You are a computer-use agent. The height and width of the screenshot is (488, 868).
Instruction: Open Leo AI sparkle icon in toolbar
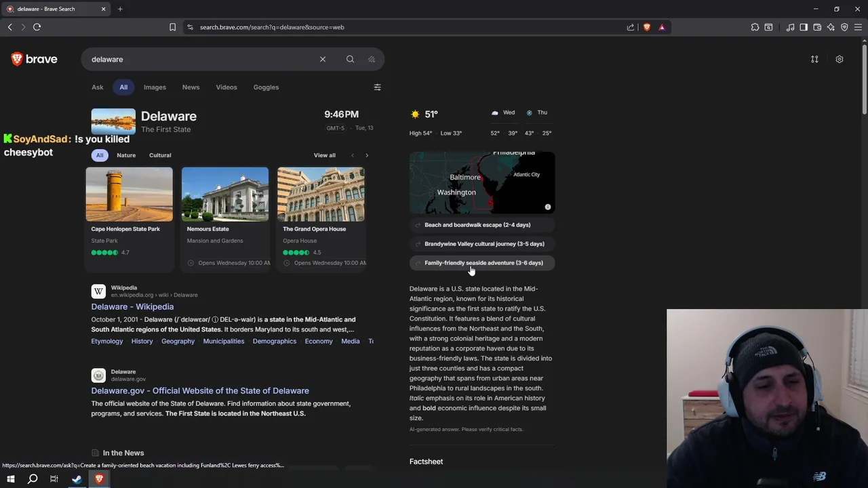point(831,27)
